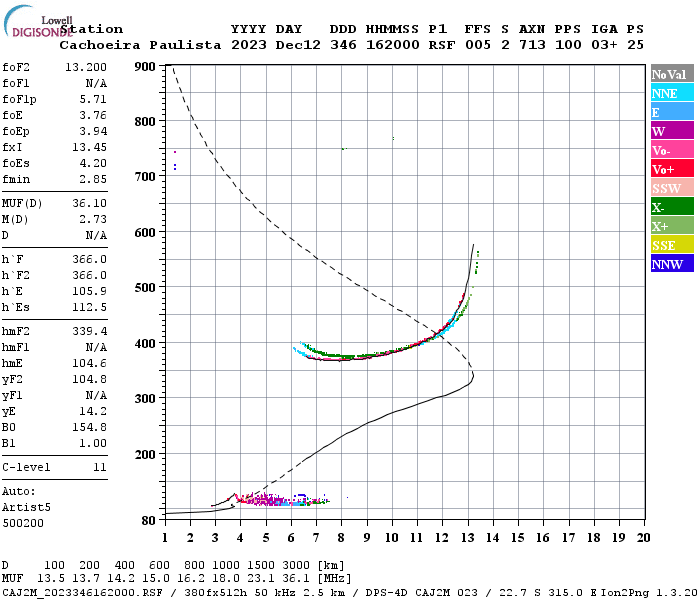Select the NNW blue legend swatch
Screen dimensions: 700x600
[672, 264]
